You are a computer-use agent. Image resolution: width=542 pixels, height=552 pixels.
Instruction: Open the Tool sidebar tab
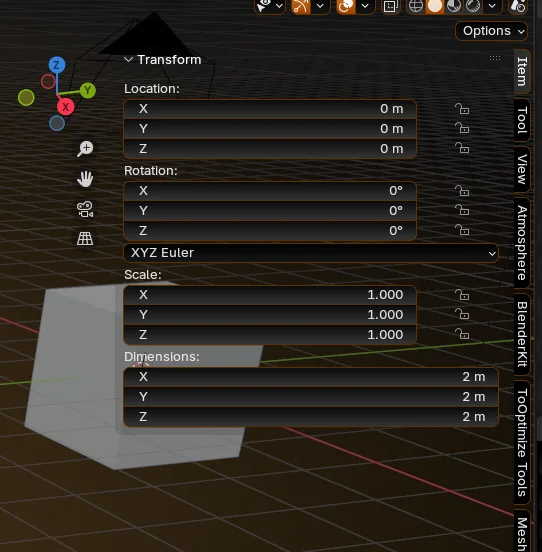[522, 120]
